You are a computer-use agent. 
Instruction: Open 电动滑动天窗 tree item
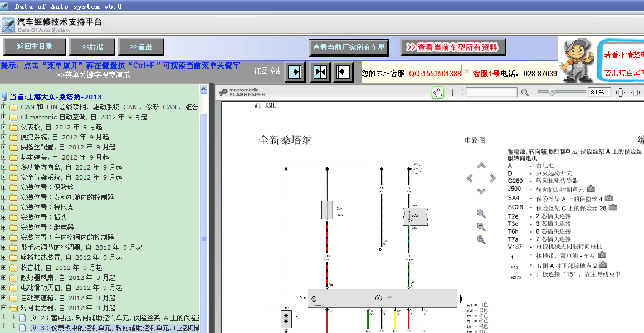(71, 287)
